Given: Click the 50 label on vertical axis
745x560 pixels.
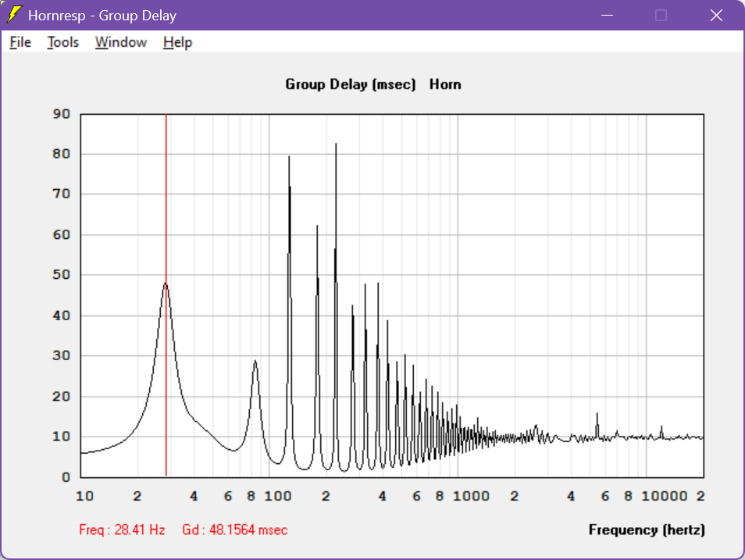Looking at the screenshot, I should [61, 274].
